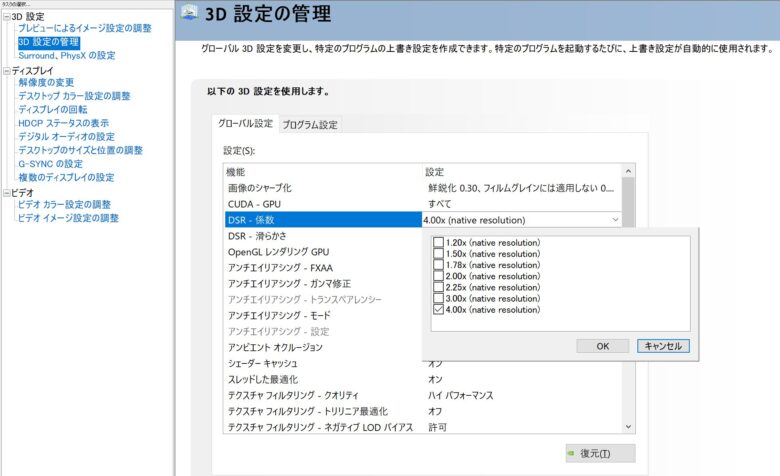The image size is (780, 476).
Task: Click the 設定 column header
Action: pyautogui.click(x=434, y=172)
